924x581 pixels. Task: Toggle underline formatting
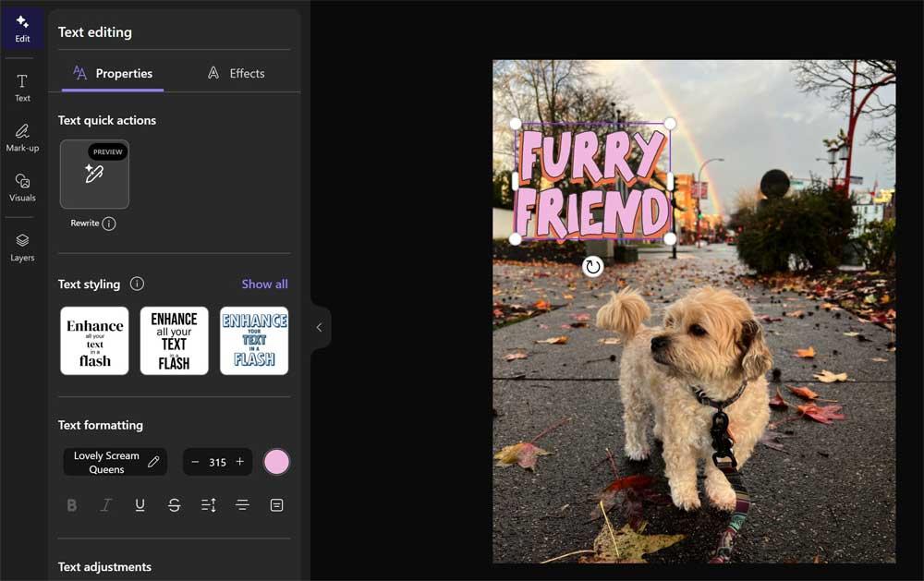[x=140, y=505]
